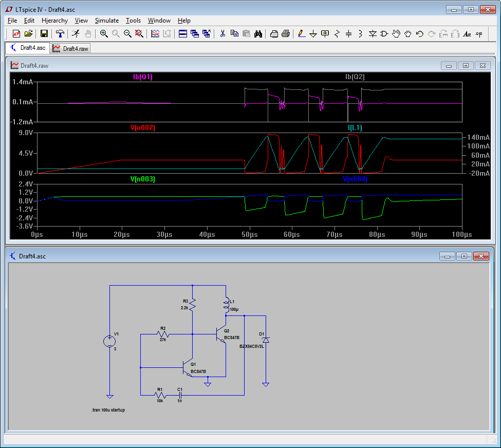This screenshot has height=448, width=501.
Task: Select the Zoom In magnifier tool
Action: (104, 34)
